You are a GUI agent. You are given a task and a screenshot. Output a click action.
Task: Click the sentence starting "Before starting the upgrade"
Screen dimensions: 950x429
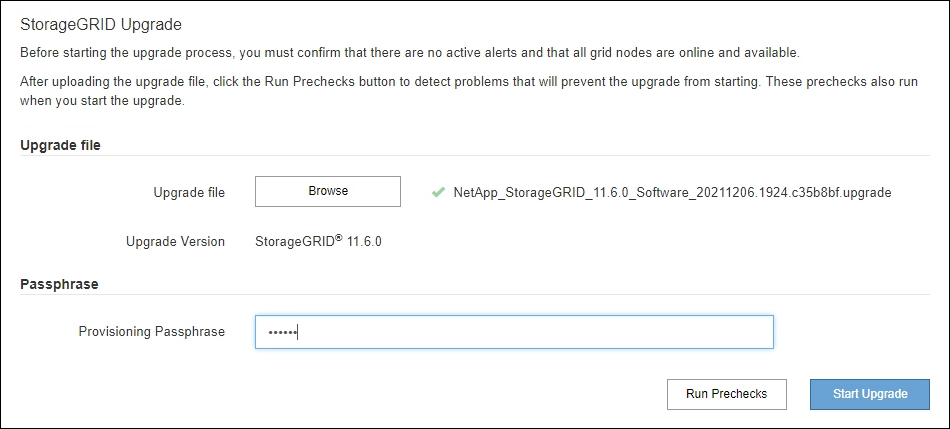[409, 52]
